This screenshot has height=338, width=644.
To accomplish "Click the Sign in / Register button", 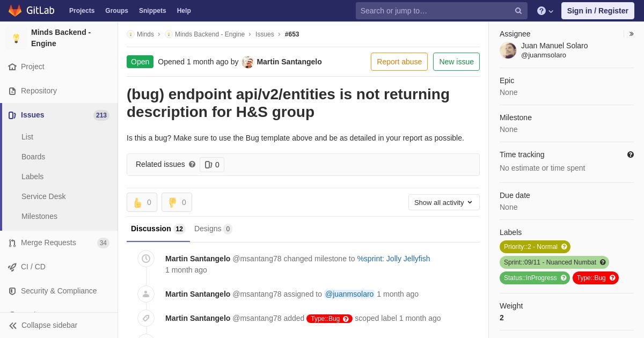I will [598, 11].
